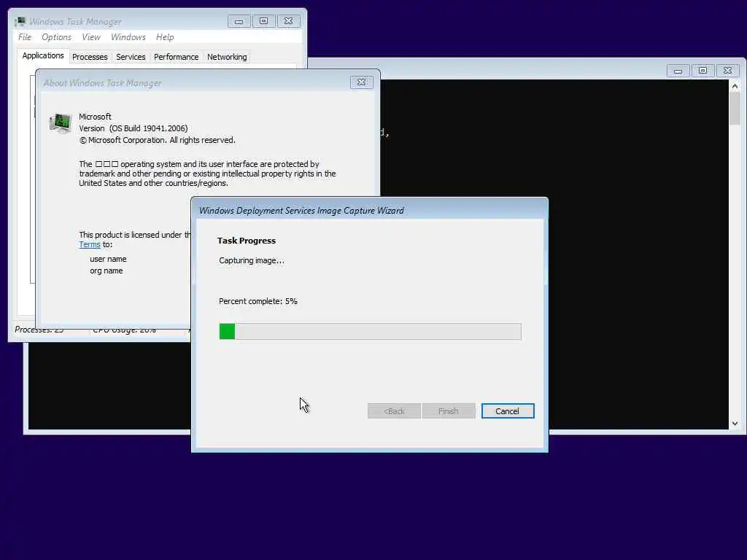Click the 'Task Progress' heading
Viewport: 747px width, 560px height.
(x=247, y=241)
